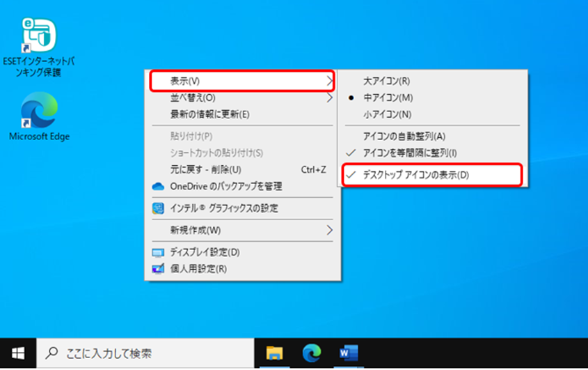Click the search box reading ここに入力して検索
The width and height of the screenshot is (588, 370).
145,353
